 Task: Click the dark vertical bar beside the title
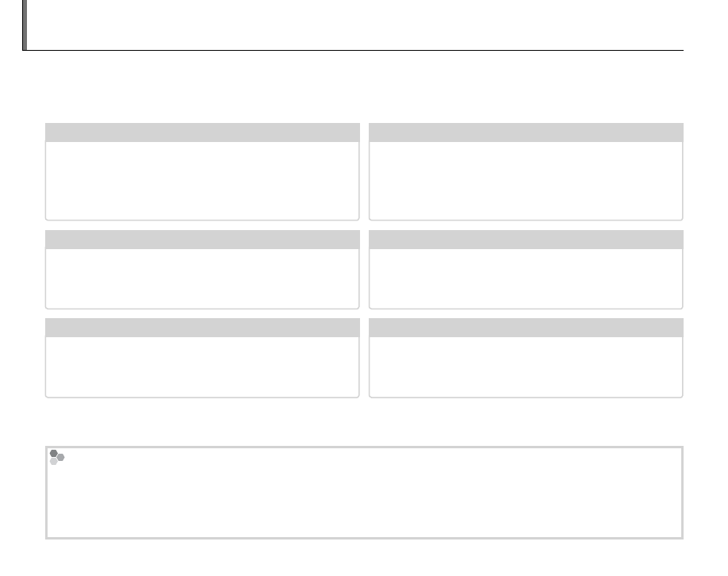point(25,25)
